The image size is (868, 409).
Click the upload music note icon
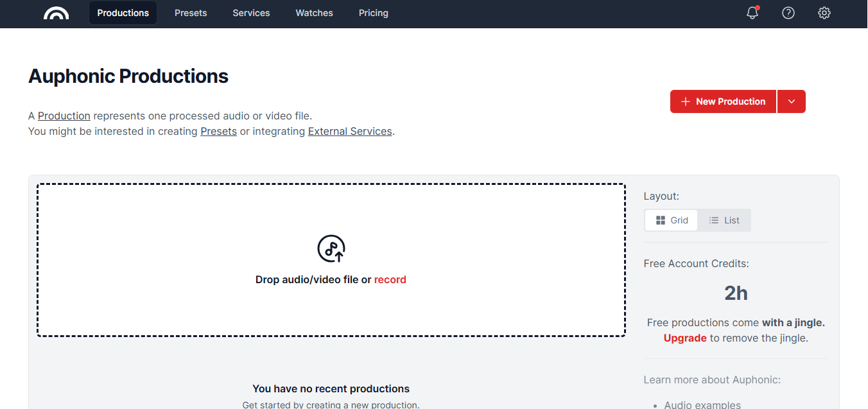331,248
